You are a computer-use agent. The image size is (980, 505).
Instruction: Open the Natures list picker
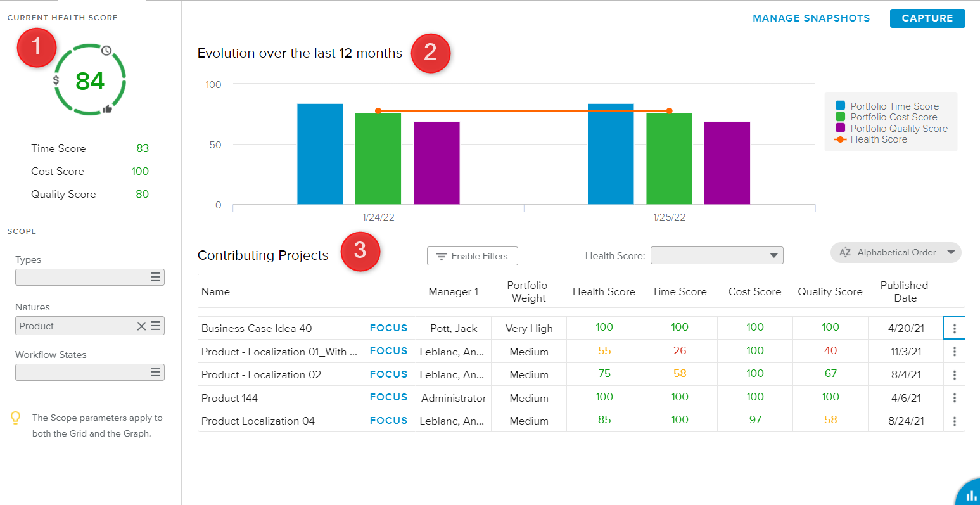[x=156, y=326]
